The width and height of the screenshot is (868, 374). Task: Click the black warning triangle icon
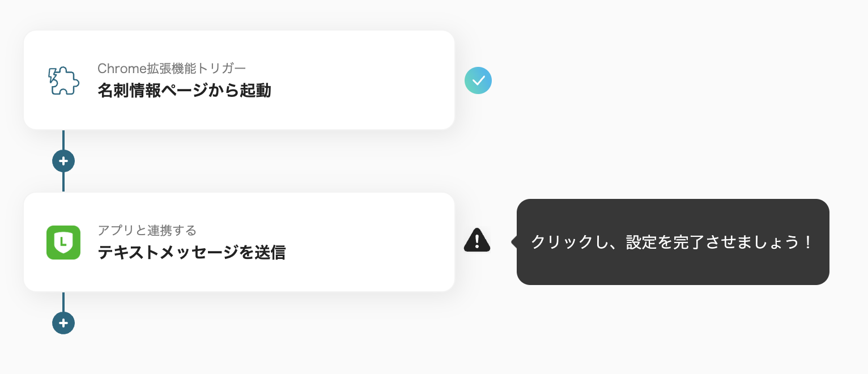click(x=477, y=240)
